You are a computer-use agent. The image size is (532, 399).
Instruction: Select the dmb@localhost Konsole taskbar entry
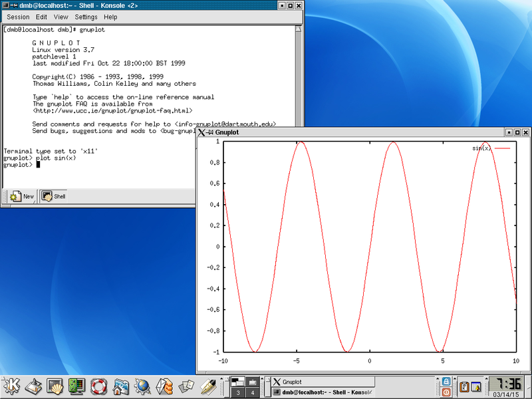click(323, 392)
